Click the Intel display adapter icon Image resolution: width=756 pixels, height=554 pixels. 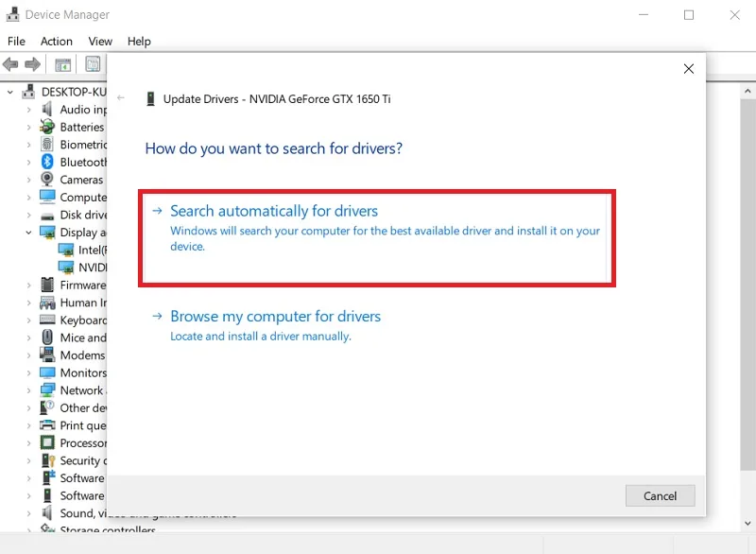pos(65,250)
